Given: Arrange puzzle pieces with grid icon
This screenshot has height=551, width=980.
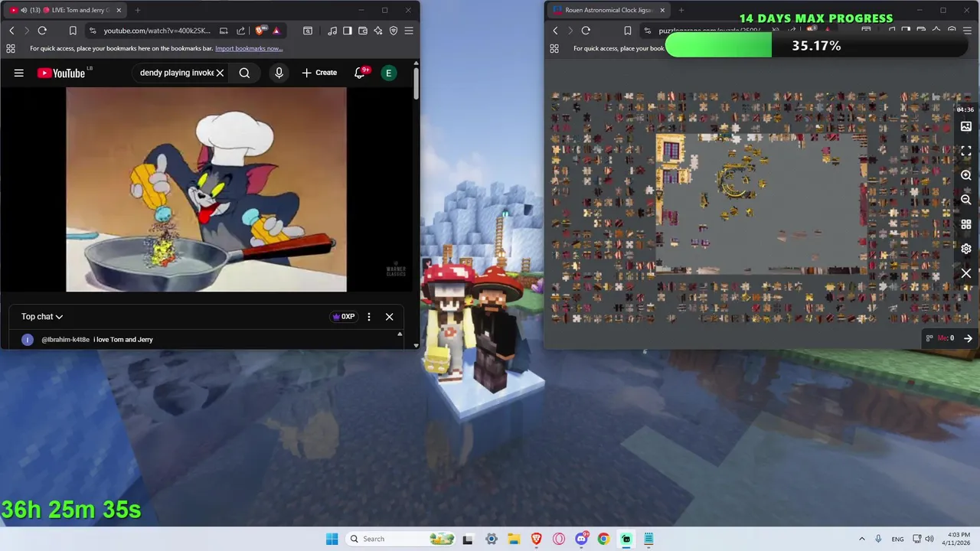Looking at the screenshot, I should (966, 224).
